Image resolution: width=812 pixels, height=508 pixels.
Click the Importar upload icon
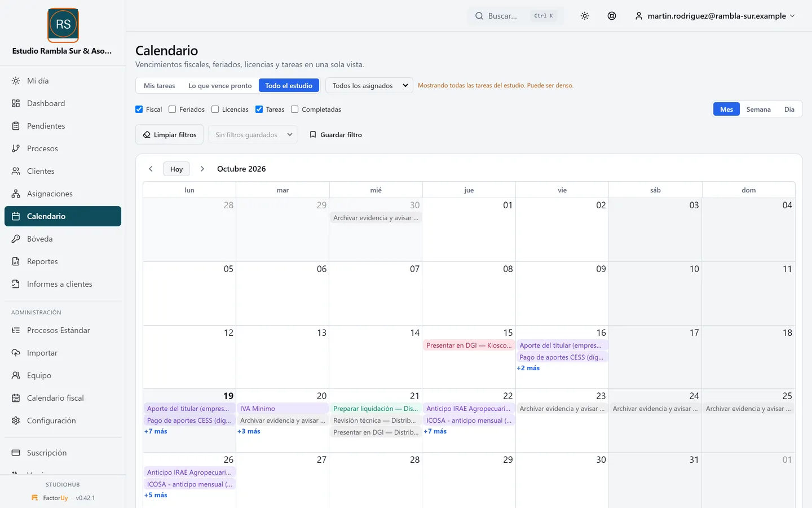click(16, 353)
